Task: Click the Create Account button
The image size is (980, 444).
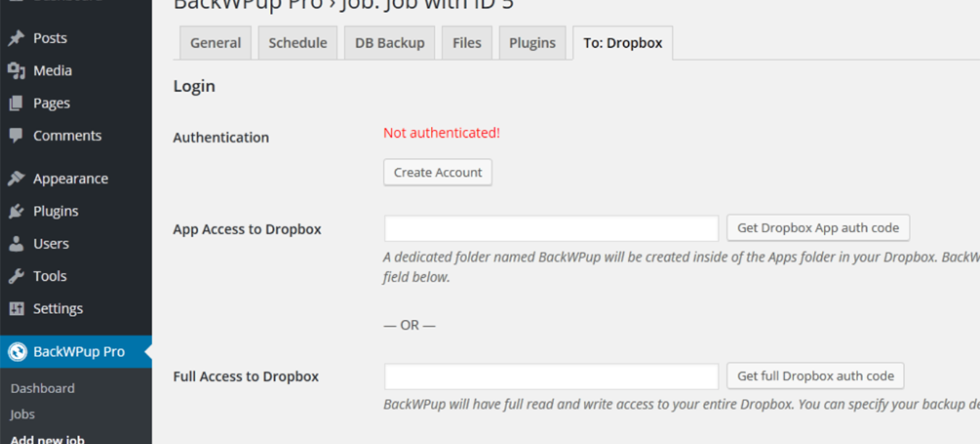Action: pyautogui.click(x=437, y=172)
